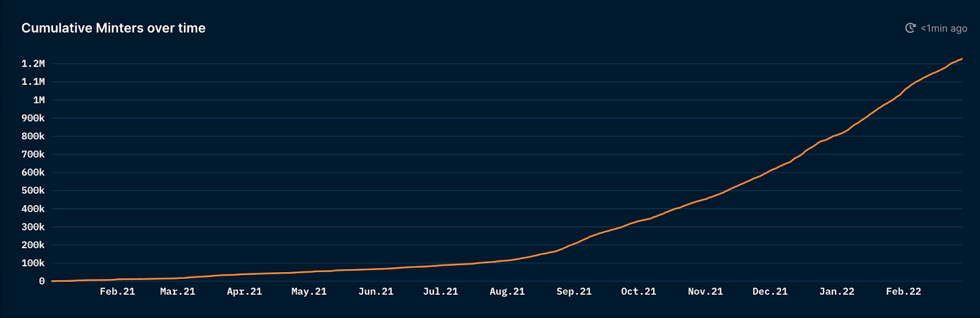Viewport: 980px width, 318px height.
Task: Select the Jun.21 x-axis label
Action: pyautogui.click(x=376, y=292)
